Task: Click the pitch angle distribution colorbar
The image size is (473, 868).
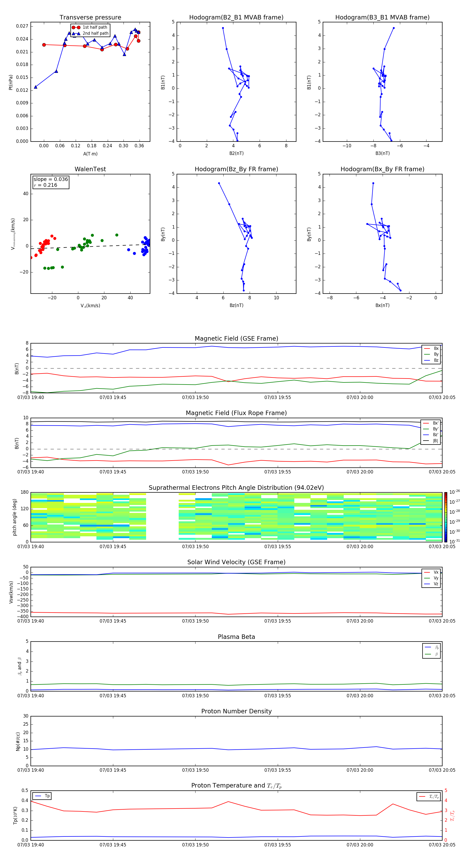Action: tap(446, 517)
